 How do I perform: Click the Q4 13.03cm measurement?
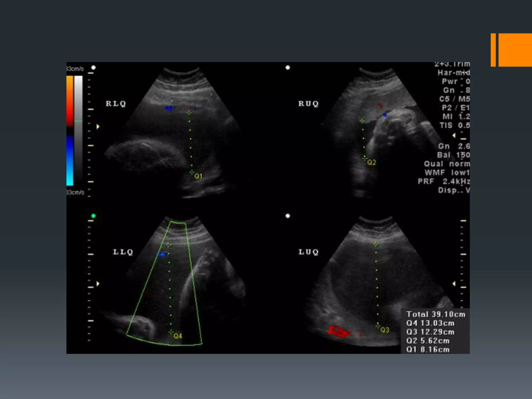pos(430,323)
